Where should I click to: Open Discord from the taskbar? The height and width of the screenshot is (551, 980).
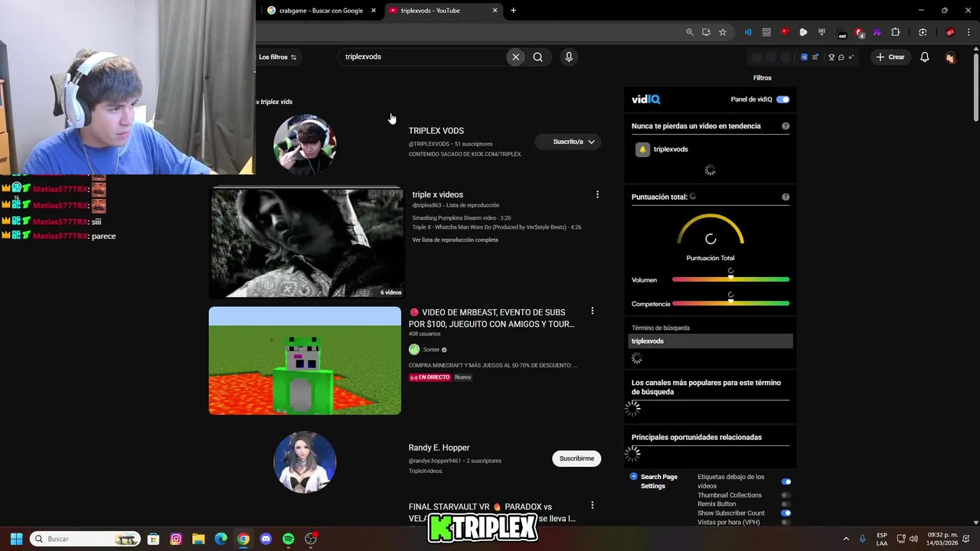tap(266, 539)
